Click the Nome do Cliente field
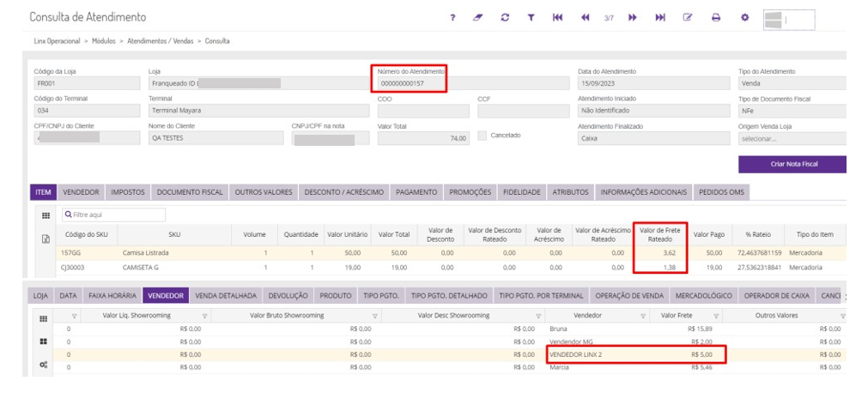The height and width of the screenshot is (393, 868). pos(216,138)
